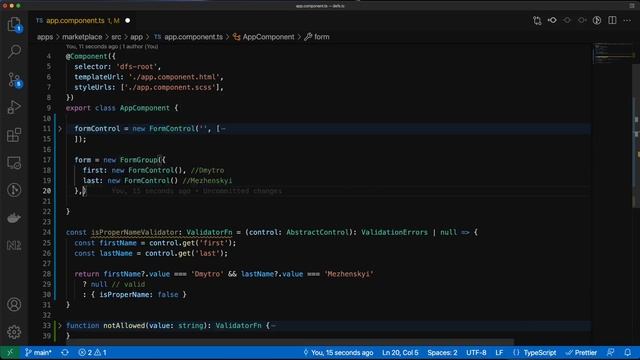Open editor More Actions menu
The image size is (640, 360).
tap(627, 20)
